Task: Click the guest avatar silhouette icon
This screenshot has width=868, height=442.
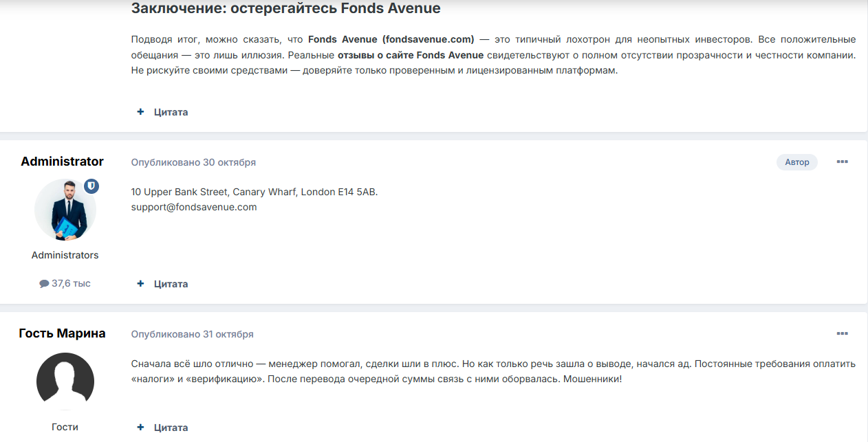Action: tap(65, 380)
